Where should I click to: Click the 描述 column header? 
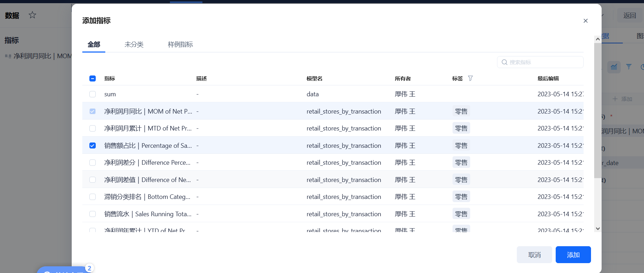point(201,78)
